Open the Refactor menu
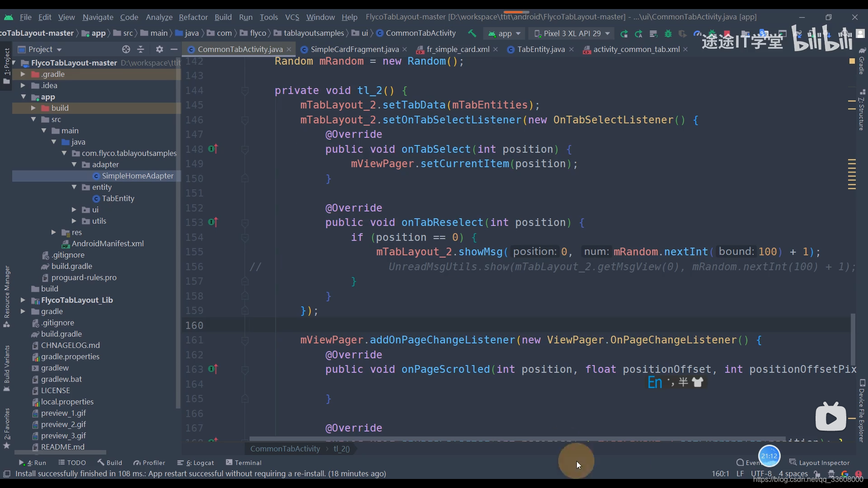The width and height of the screenshot is (868, 488). pyautogui.click(x=193, y=17)
